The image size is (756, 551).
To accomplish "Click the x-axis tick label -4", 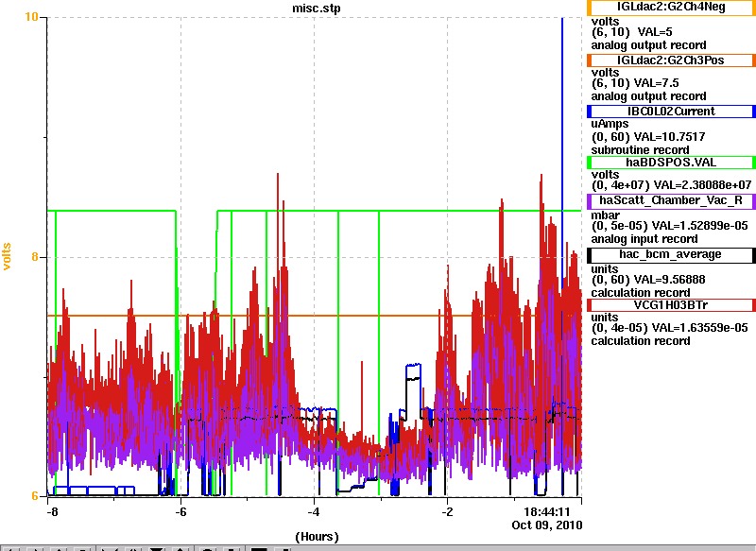I will click(314, 512).
